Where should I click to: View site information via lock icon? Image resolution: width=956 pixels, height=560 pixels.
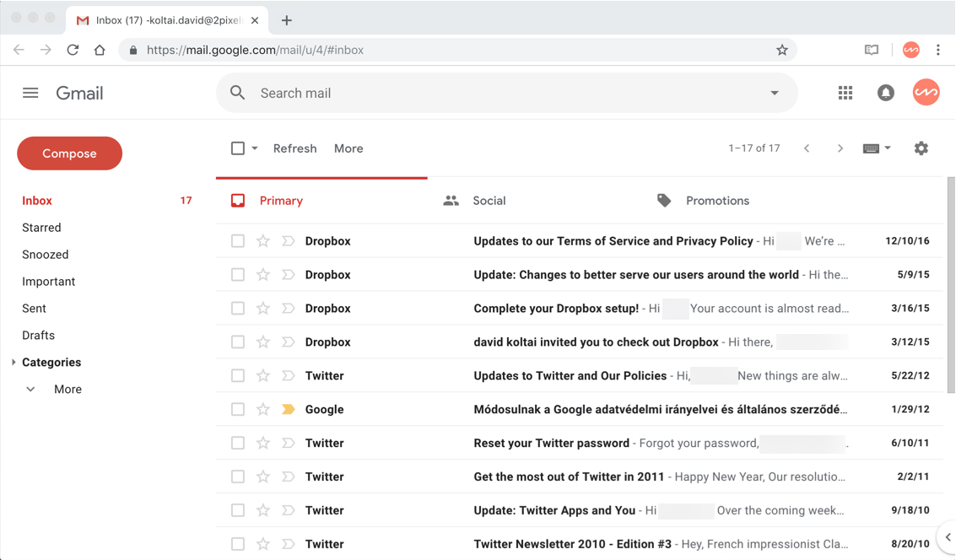point(133,50)
